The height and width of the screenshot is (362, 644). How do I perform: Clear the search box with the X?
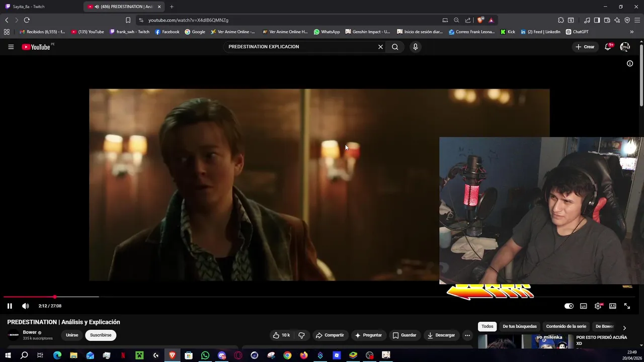pos(380,47)
